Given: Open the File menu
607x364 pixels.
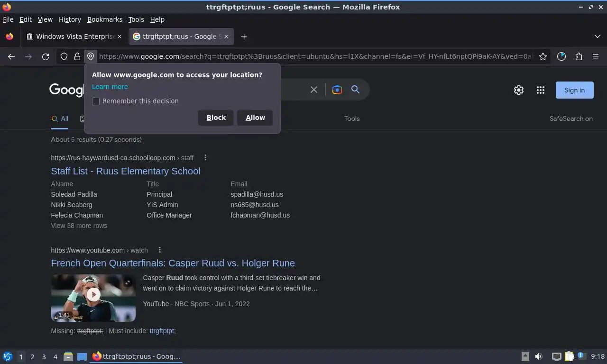Looking at the screenshot, I should tap(8, 19).
